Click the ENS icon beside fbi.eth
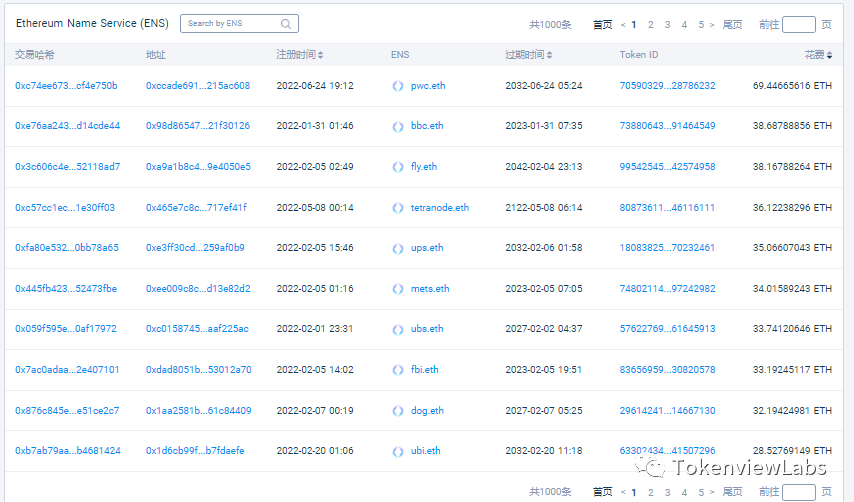The width and height of the screenshot is (854, 502). click(398, 370)
